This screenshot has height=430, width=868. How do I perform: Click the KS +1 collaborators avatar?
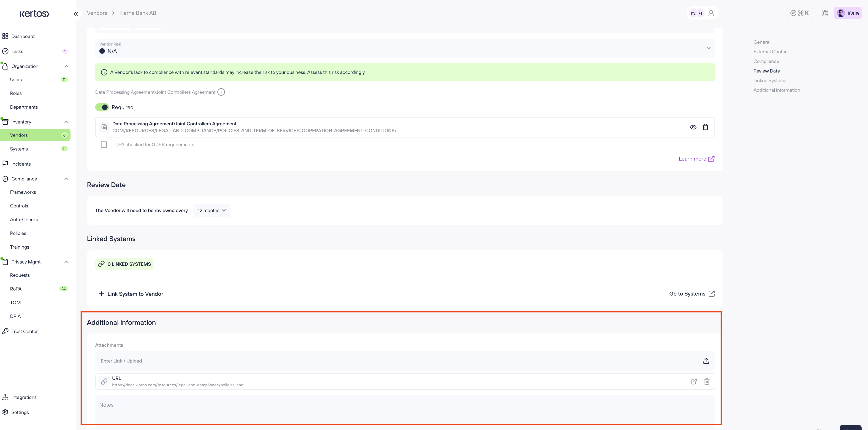point(696,13)
